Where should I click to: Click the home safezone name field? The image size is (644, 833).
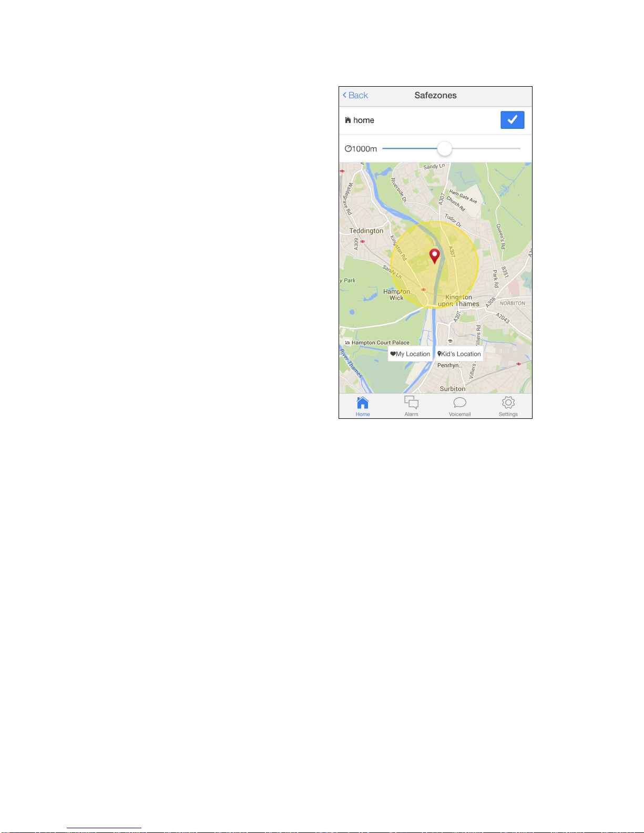click(364, 120)
